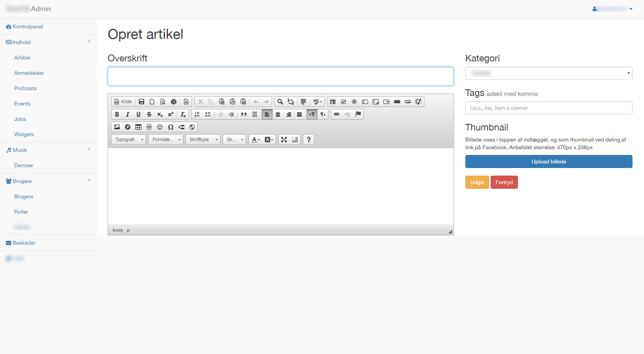Insert an iframe globe icon

pyautogui.click(x=192, y=127)
